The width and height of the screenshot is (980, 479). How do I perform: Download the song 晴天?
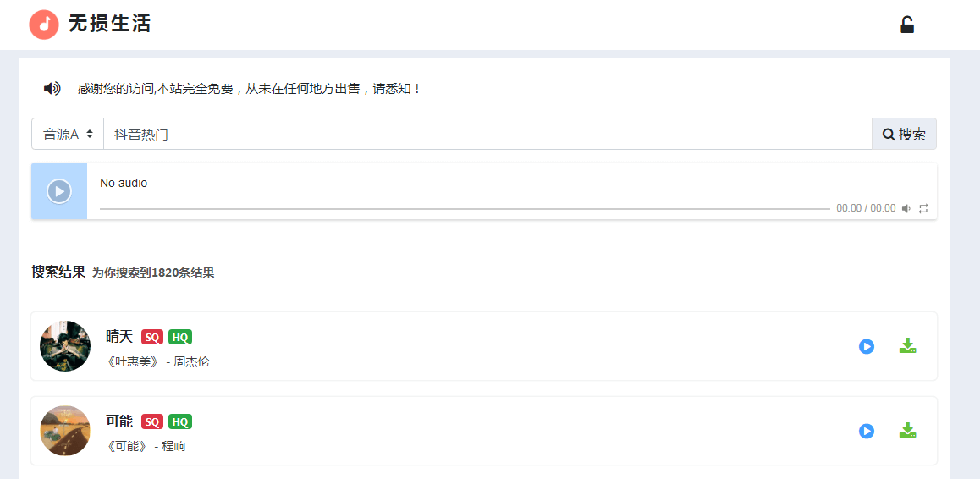(907, 346)
